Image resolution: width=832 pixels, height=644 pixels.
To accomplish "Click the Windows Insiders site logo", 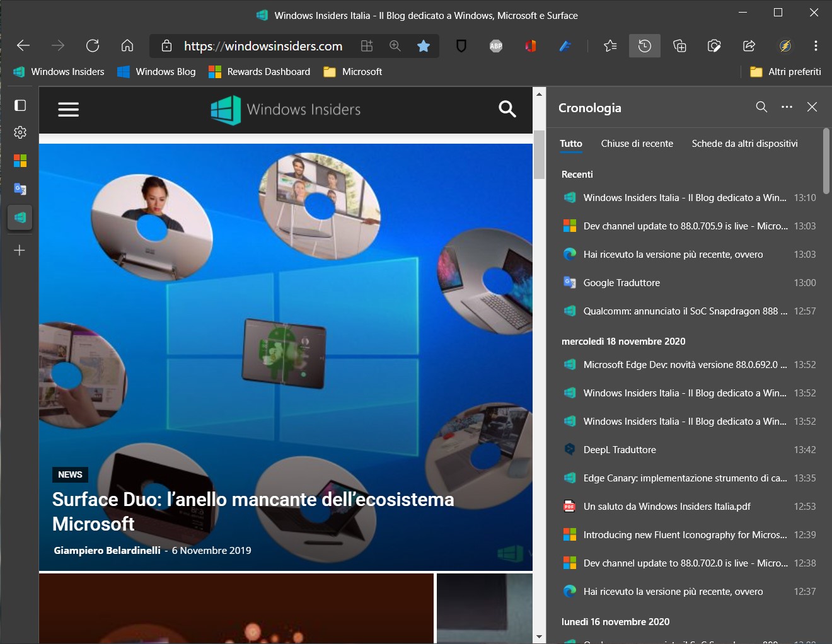I will (286, 110).
